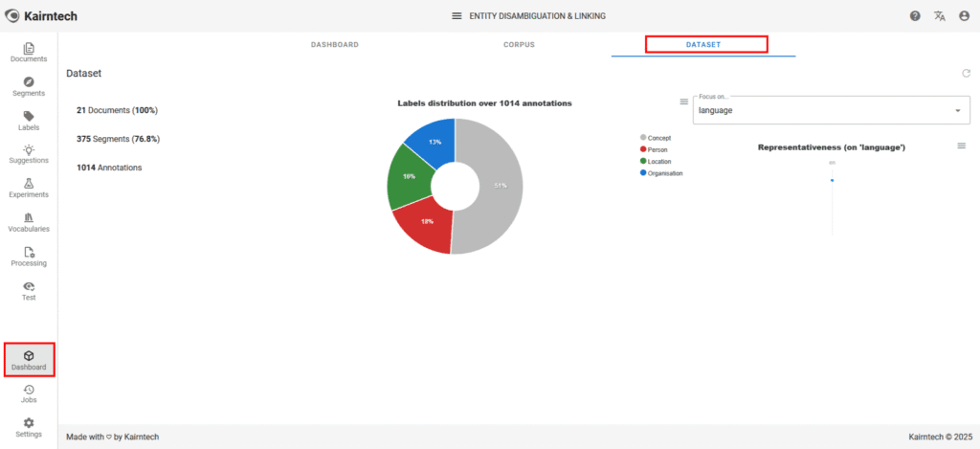Switch to the Corpus tab
This screenshot has height=449, width=980.
(x=519, y=45)
